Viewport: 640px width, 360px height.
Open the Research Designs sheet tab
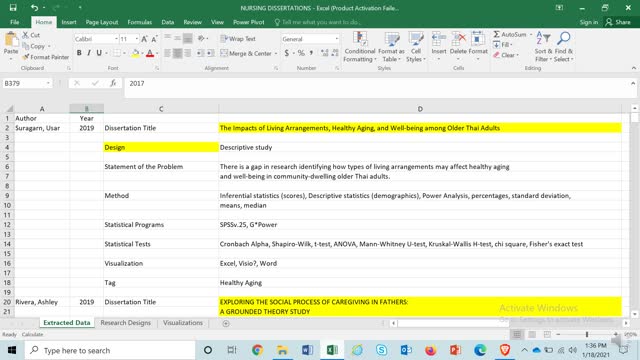click(125, 323)
